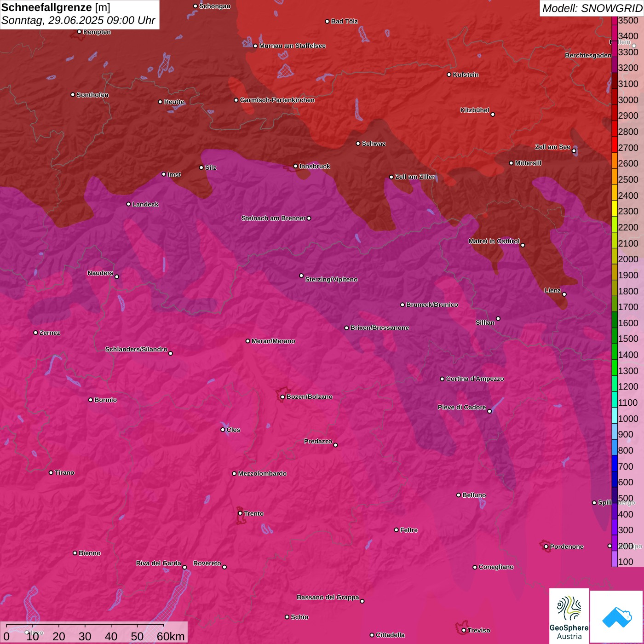Click the Landeck city label

145,204
